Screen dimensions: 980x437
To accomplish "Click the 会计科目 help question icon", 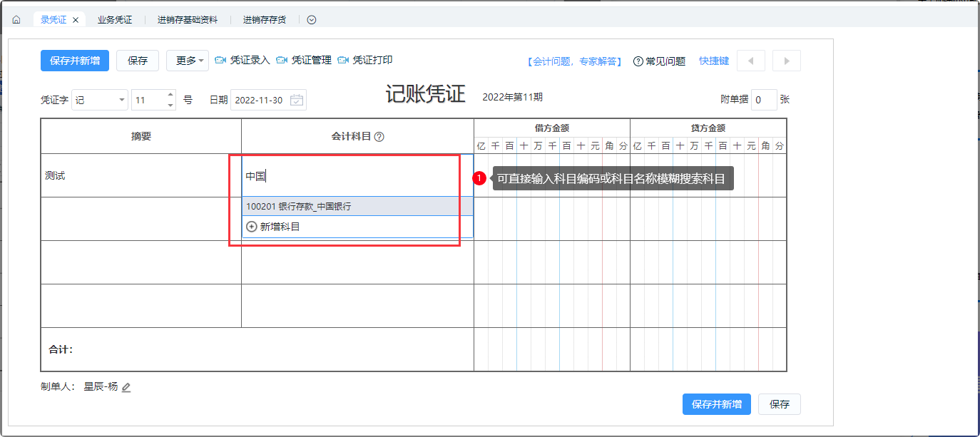I will coord(379,137).
